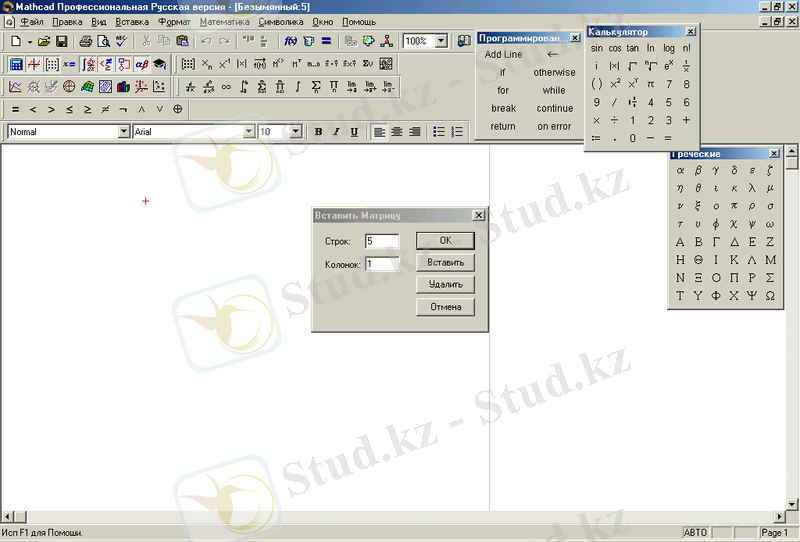Open the Файл menu
This screenshot has width=800, height=542.
[32, 22]
